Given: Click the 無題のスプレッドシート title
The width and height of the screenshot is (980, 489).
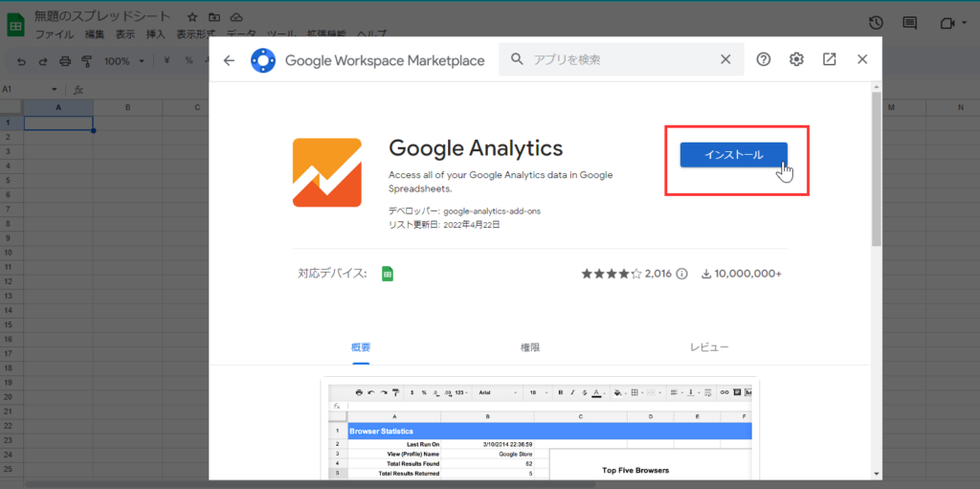Looking at the screenshot, I should pos(102,15).
